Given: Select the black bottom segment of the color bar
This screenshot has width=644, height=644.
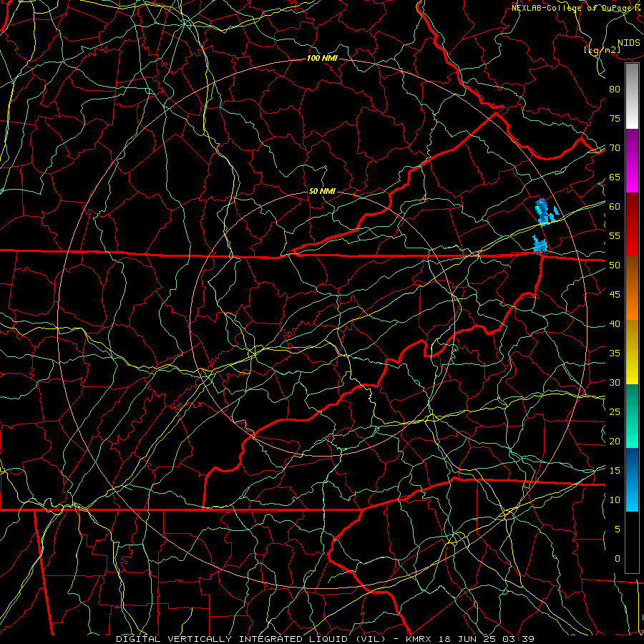Looking at the screenshot, I should pyautogui.click(x=632, y=542).
